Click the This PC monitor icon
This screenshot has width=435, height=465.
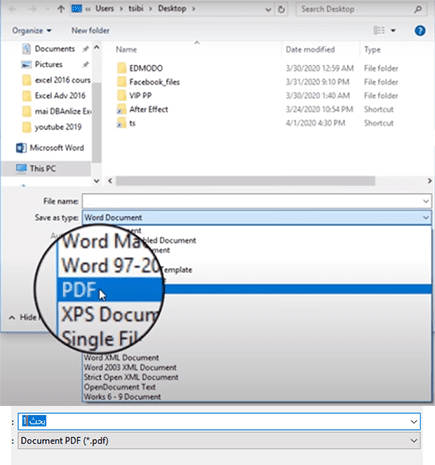click(21, 168)
